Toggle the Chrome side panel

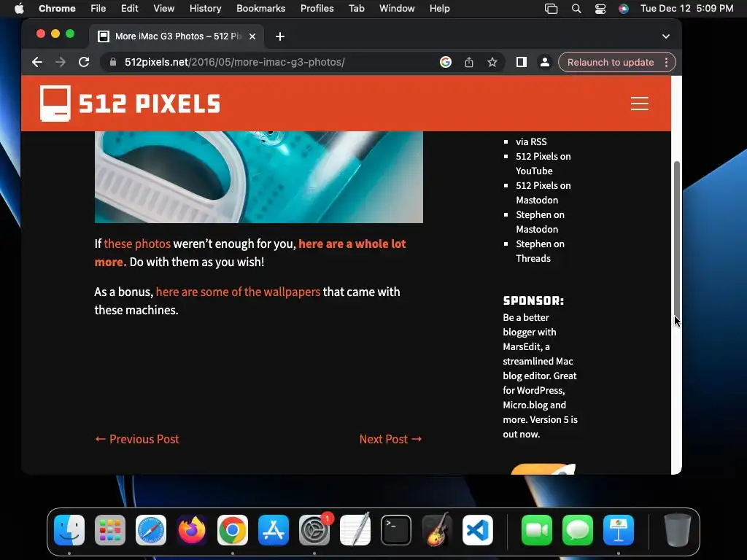[521, 63]
